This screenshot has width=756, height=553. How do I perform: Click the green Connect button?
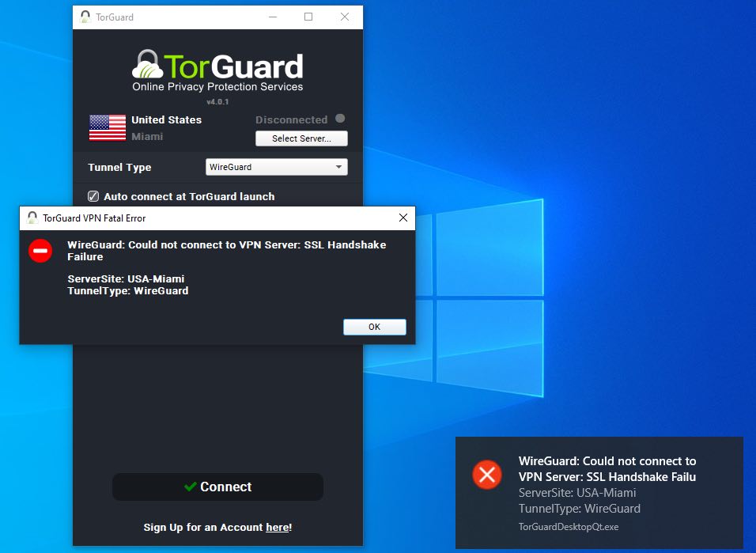pyautogui.click(x=218, y=487)
